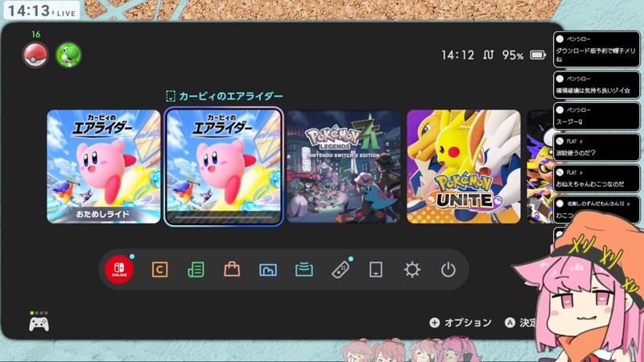This screenshot has width=644, height=362.
Task: Open the Pokémon UNITE game tile
Action: tap(464, 167)
